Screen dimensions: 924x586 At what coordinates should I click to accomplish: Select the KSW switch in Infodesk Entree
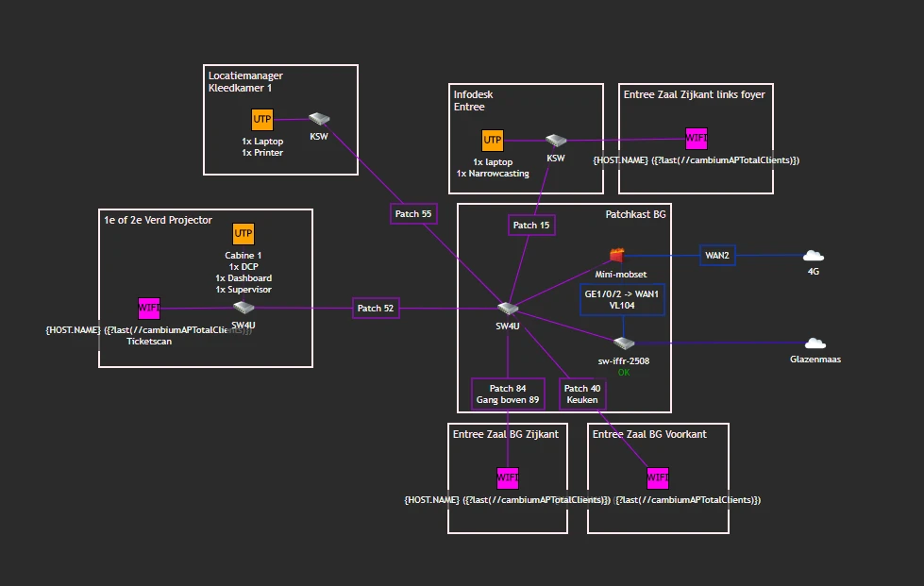coord(555,141)
